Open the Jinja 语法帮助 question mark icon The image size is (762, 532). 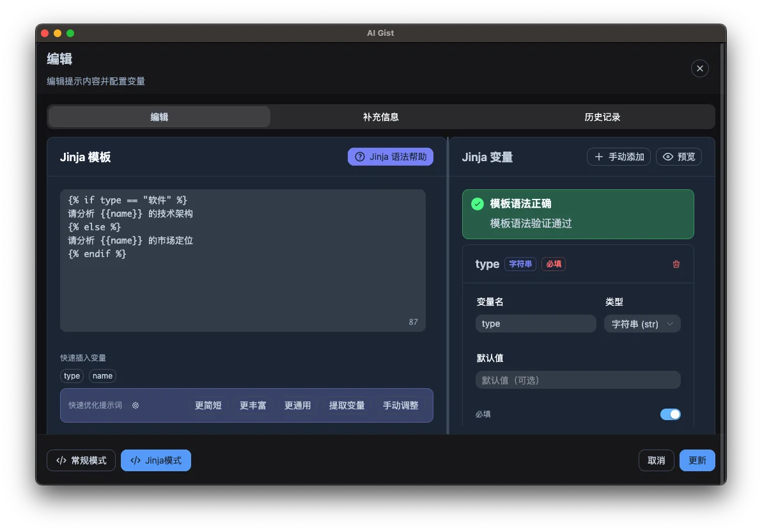[x=359, y=156]
